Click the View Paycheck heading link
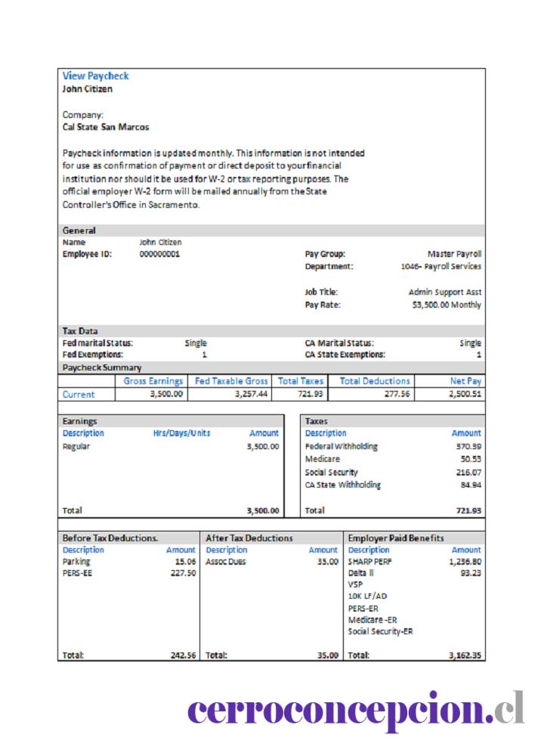This screenshot has height=756, width=544. point(95,76)
